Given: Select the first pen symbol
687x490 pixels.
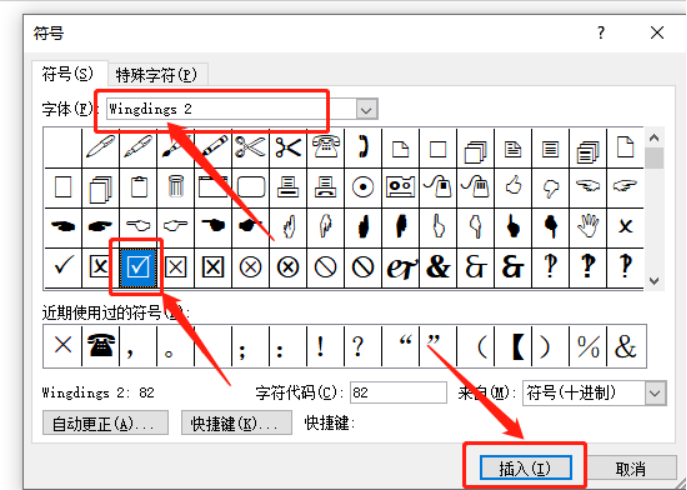Looking at the screenshot, I should 100,147.
